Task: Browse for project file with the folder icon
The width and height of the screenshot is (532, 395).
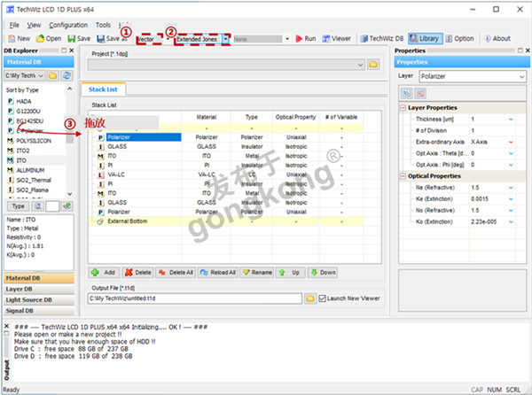Action: 373,65
